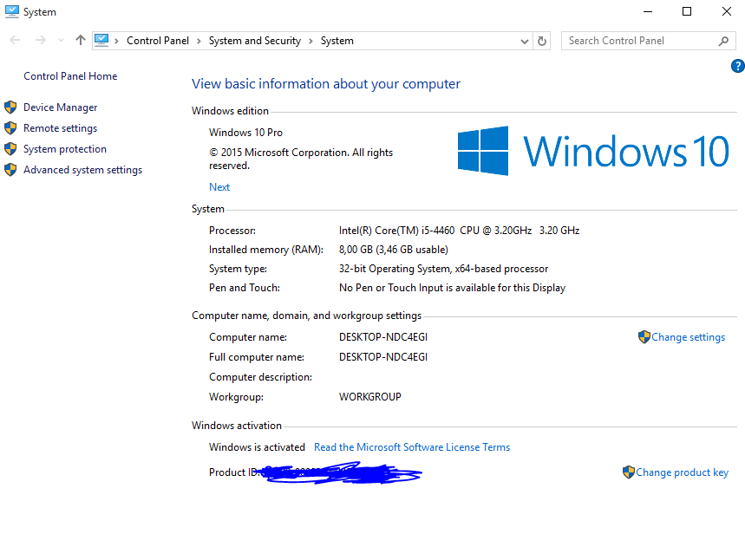Click the Help question mark icon

(x=737, y=66)
